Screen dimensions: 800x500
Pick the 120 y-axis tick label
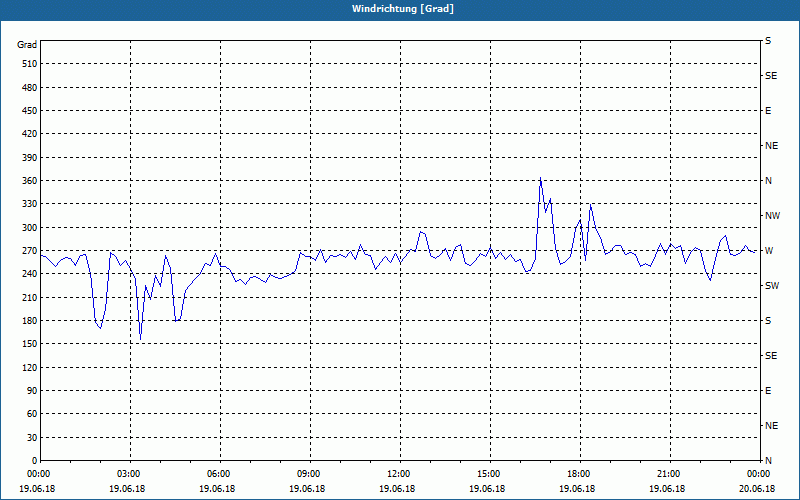tap(30, 367)
